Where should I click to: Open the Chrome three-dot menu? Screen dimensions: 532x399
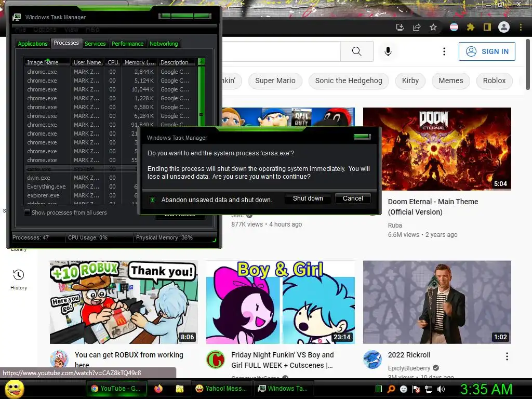pyautogui.click(x=521, y=27)
